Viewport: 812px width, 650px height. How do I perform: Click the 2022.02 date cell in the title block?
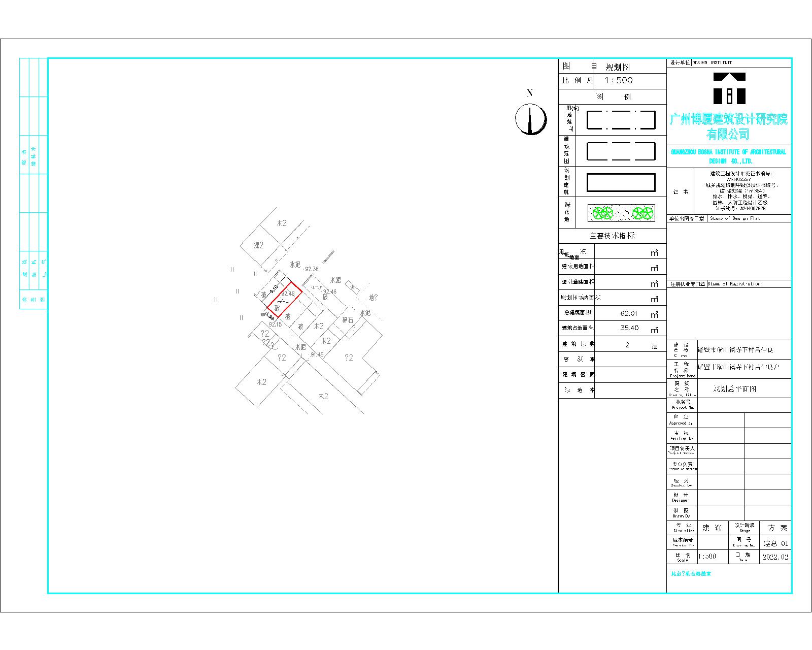coord(776,557)
